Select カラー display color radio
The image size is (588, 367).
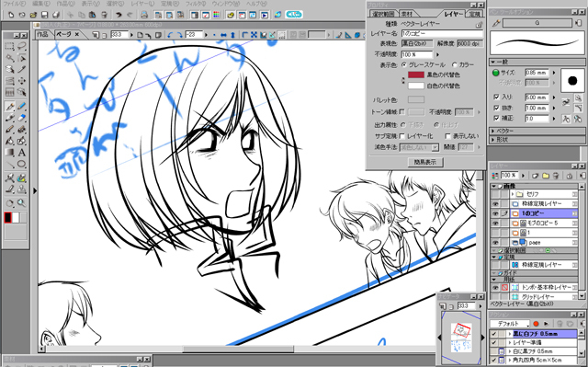[x=455, y=65]
